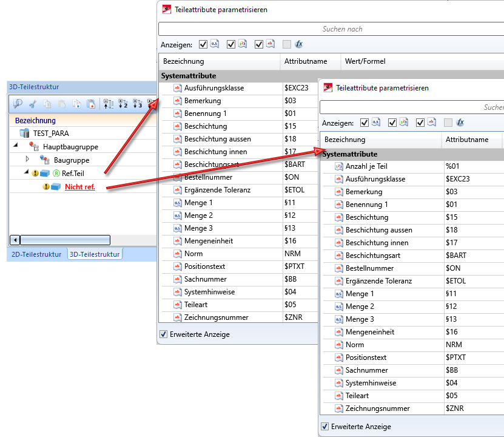Click Attributname column header in back dialog

coord(306,61)
